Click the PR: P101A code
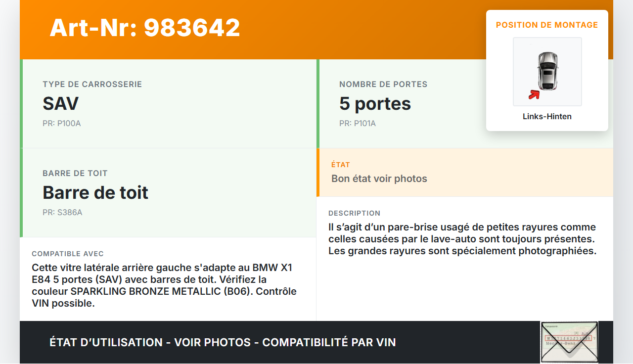Image resolution: width=633 pixels, height=364 pixels. pyautogui.click(x=358, y=123)
